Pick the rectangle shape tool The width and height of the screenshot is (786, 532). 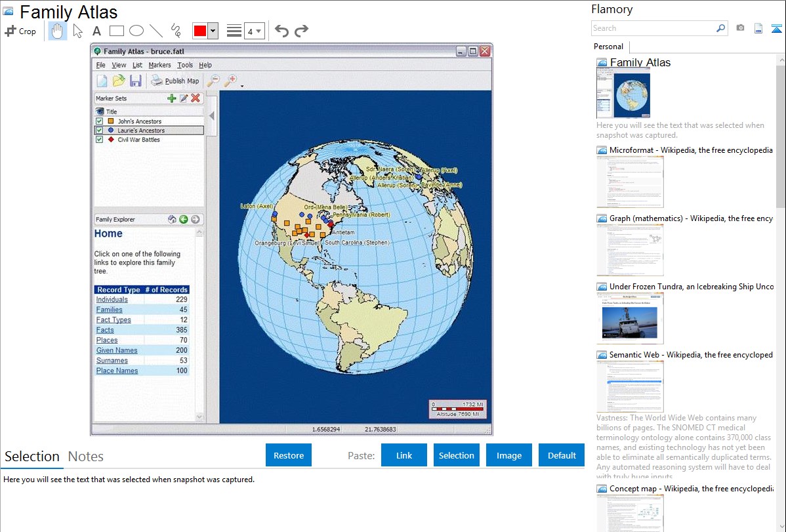[x=116, y=31]
